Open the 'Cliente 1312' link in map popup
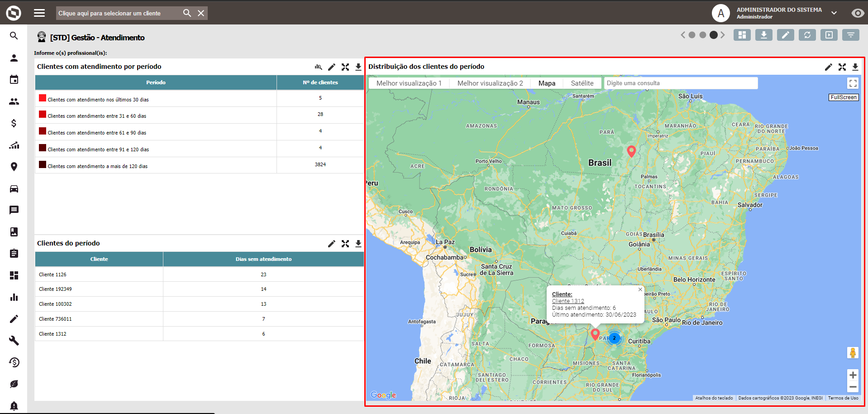The image size is (868, 414). [568, 301]
